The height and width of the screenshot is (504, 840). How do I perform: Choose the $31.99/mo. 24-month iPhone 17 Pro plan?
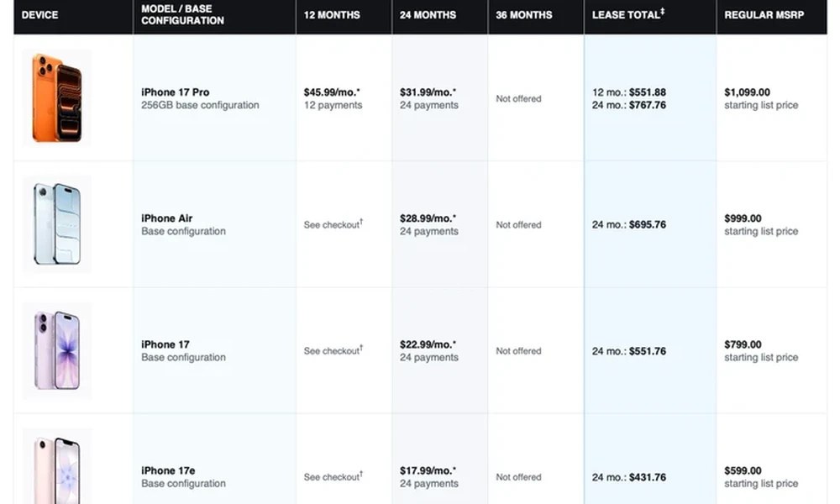(x=428, y=92)
